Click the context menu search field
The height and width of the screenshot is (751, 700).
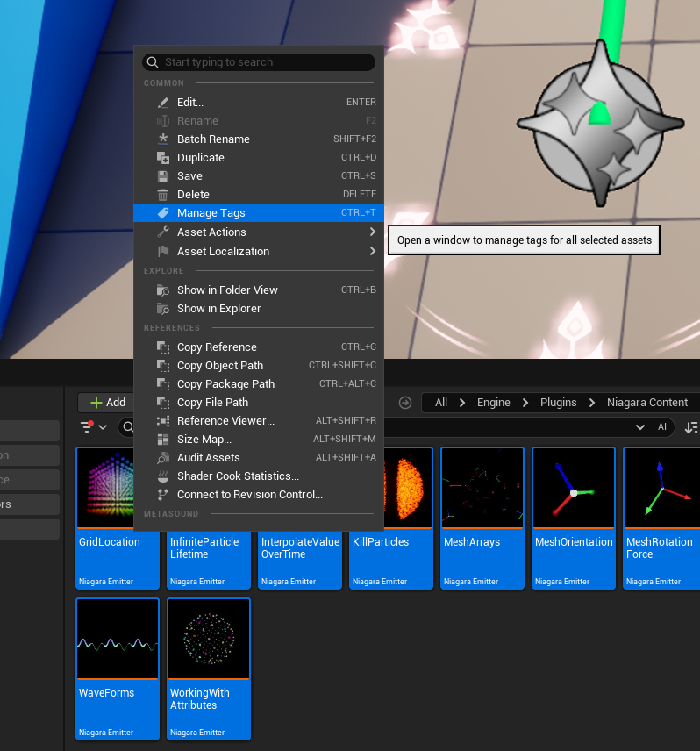[x=259, y=62]
